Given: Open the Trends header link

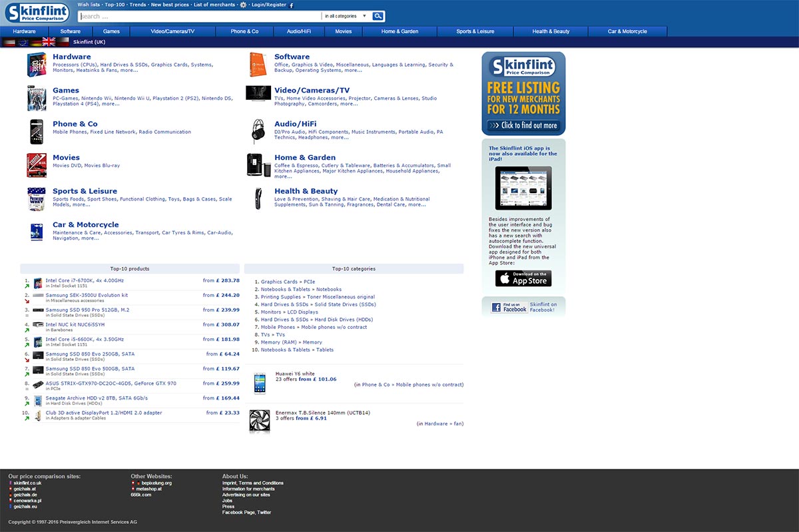Looking at the screenshot, I should coord(138,5).
